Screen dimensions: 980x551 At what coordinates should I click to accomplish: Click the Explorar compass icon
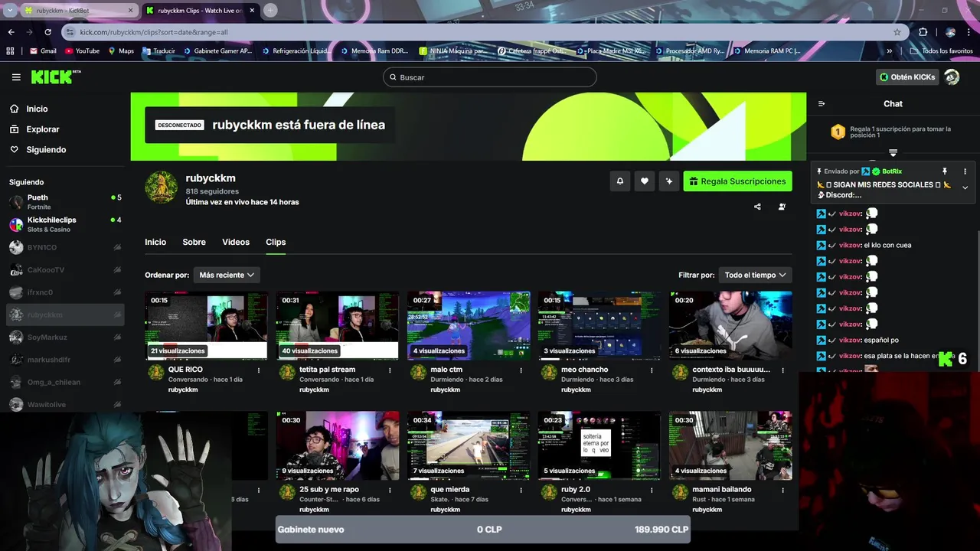pos(15,129)
